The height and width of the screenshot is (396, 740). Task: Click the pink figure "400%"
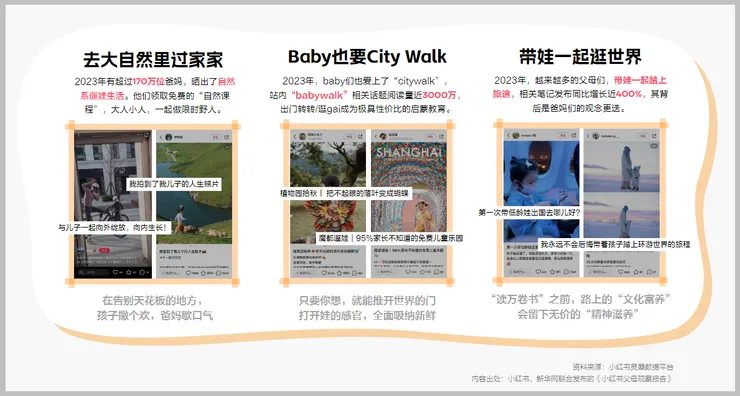pyautogui.click(x=629, y=94)
